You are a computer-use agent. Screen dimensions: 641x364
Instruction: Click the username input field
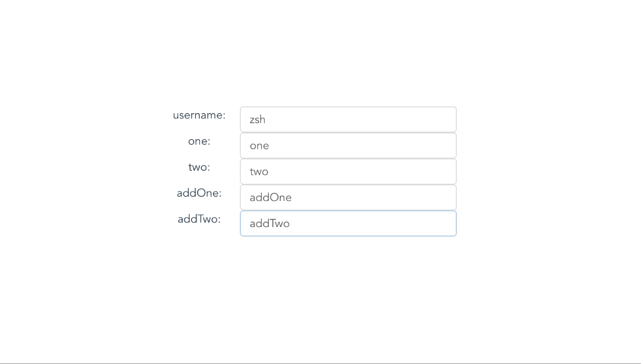pos(348,119)
